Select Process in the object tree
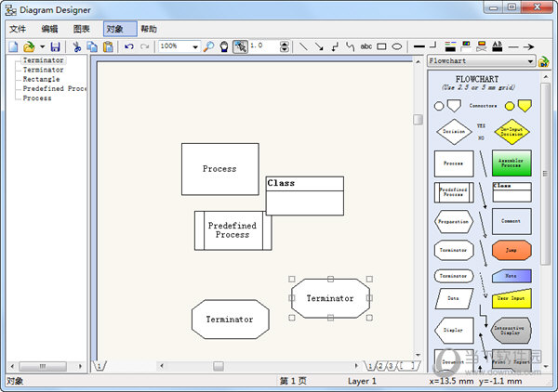The width and height of the screenshot is (558, 392). (x=37, y=98)
